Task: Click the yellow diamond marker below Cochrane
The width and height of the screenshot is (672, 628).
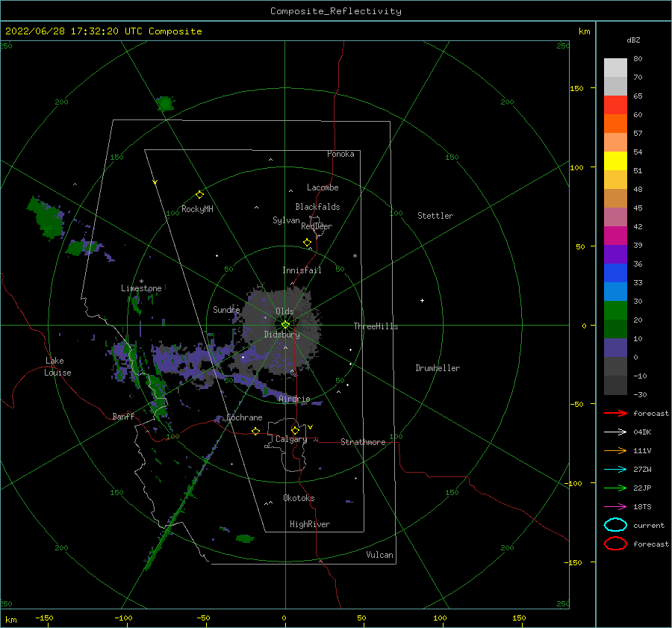Action: tap(255, 431)
